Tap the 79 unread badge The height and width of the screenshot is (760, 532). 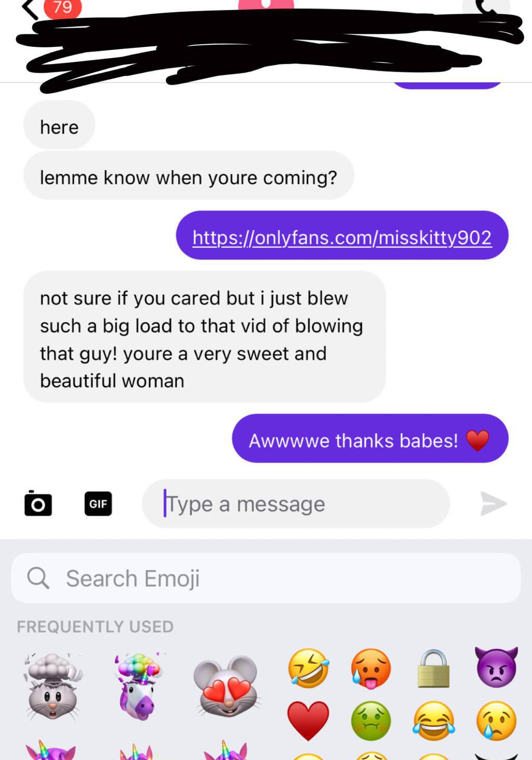click(x=62, y=8)
